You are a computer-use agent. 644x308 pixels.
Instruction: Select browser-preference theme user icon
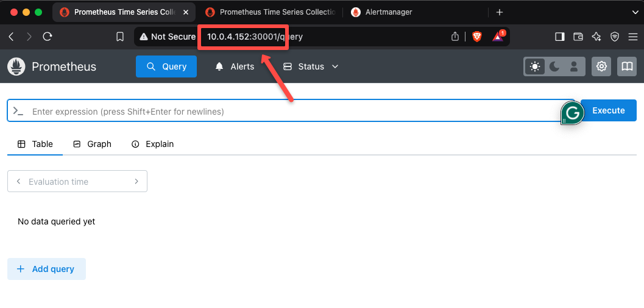574,66
